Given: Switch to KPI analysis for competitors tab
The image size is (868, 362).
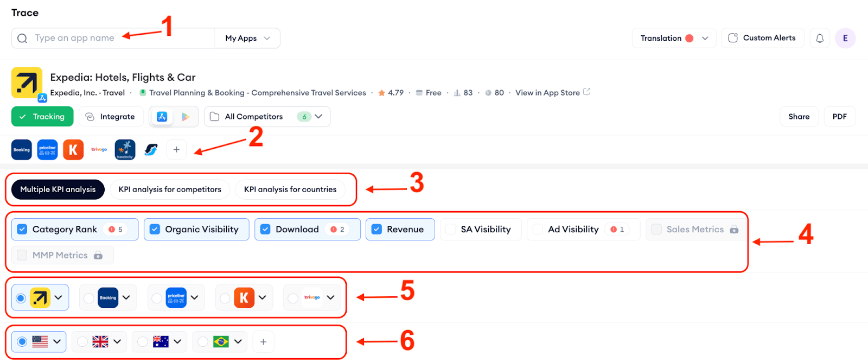Looking at the screenshot, I should pyautogui.click(x=170, y=189).
